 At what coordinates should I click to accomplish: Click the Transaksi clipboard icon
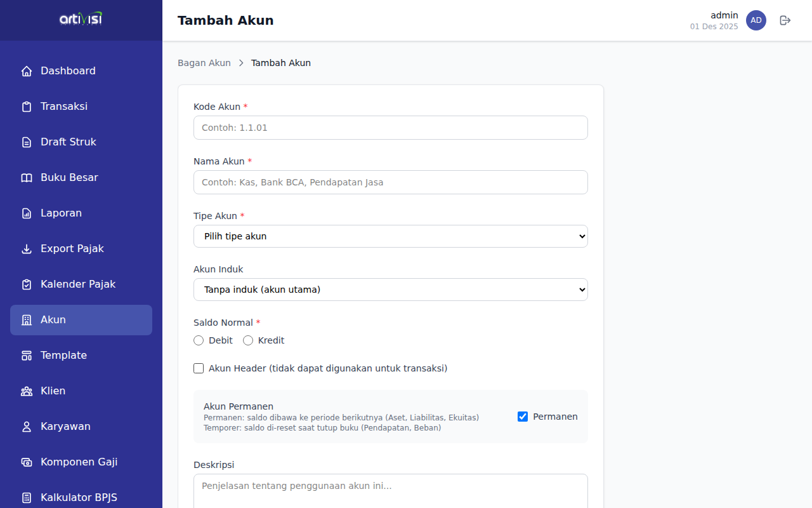(27, 107)
